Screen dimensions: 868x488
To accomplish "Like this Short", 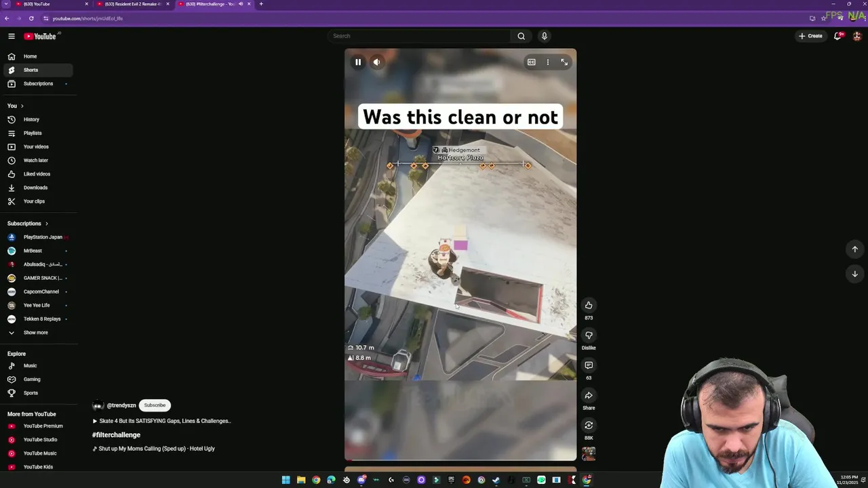I will (589, 305).
